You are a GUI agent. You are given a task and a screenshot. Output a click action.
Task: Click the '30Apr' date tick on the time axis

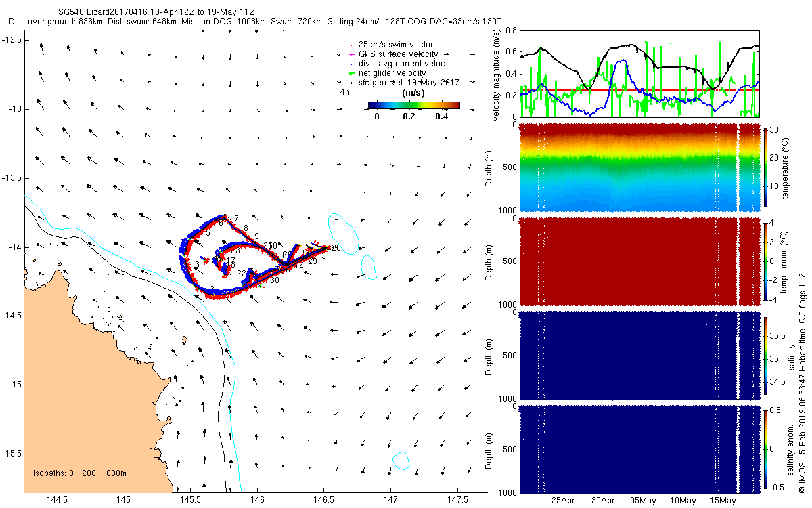(x=603, y=501)
